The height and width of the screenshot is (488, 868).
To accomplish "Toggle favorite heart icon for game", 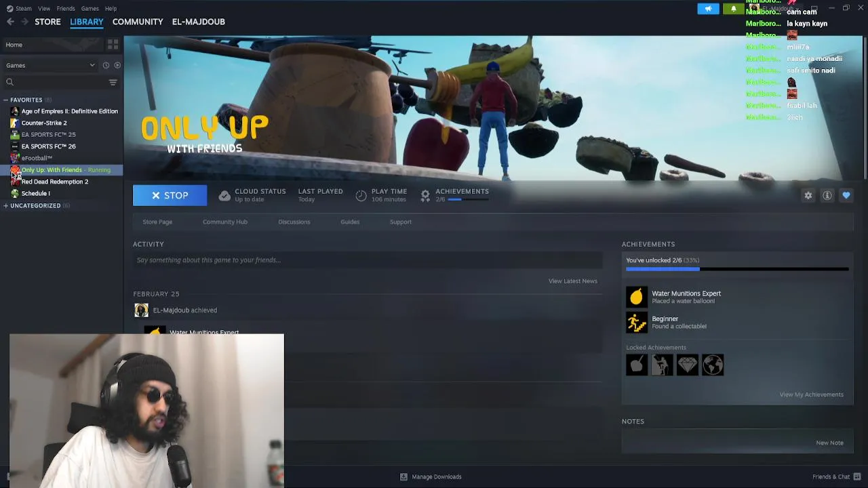I will (846, 195).
